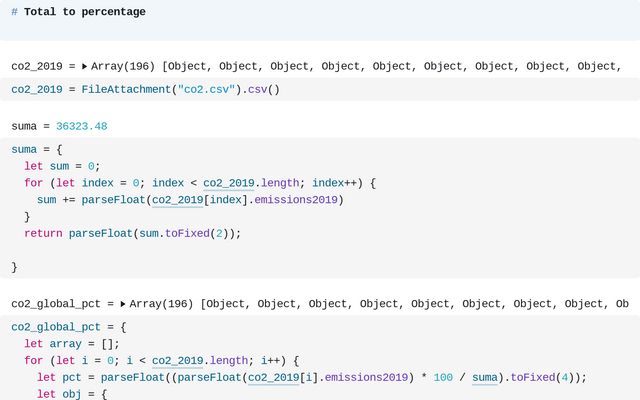Screen dimensions: 640x400
Task: Click the co2_global_pct output variable name
Action: tap(56, 304)
